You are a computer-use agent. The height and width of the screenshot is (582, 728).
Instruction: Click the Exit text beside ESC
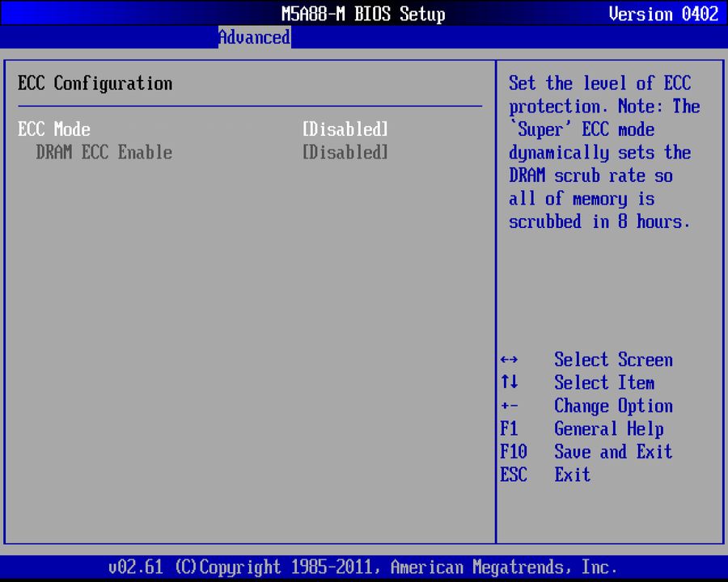(x=573, y=474)
